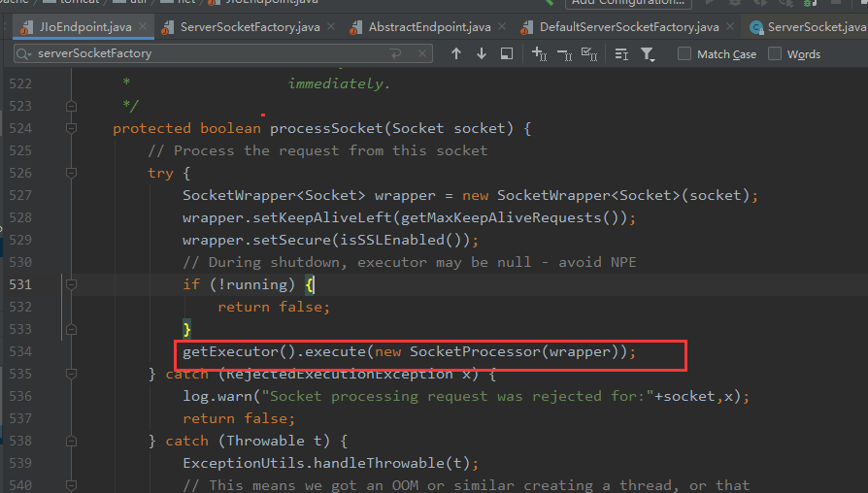Close the ServerSocketFactory.java tab
Viewport: 868px width, 493px height.
coord(331,26)
